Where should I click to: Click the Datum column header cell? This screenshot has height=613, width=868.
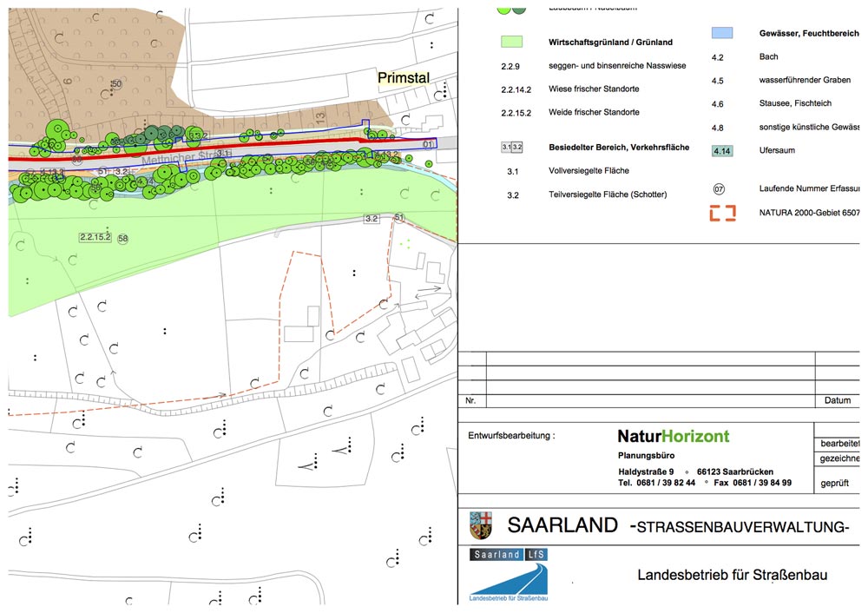(x=837, y=400)
